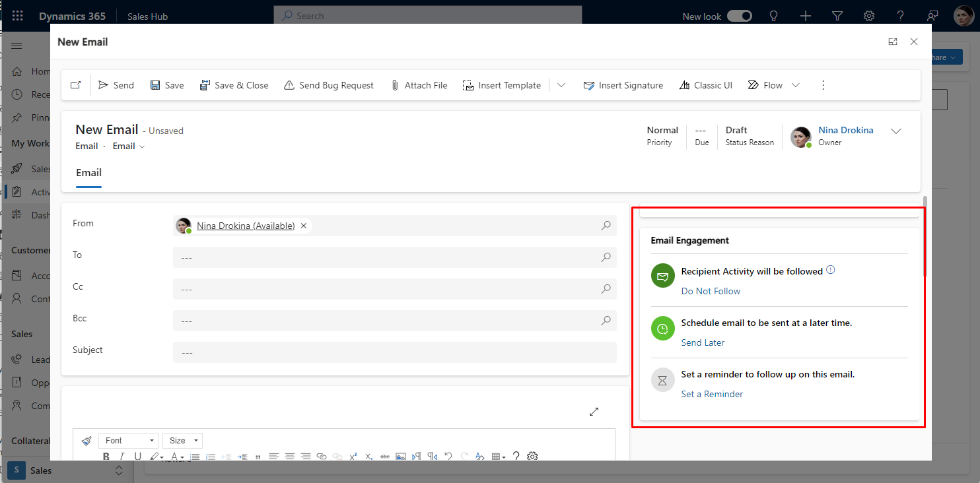
Task: Open the insert table dropdown in editor
Action: (x=499, y=456)
